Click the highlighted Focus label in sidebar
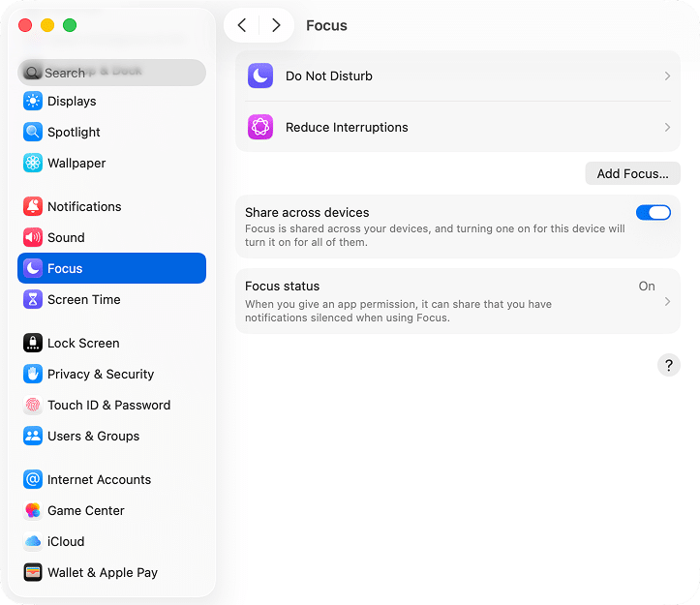The height and width of the screenshot is (605, 700). (x=65, y=268)
